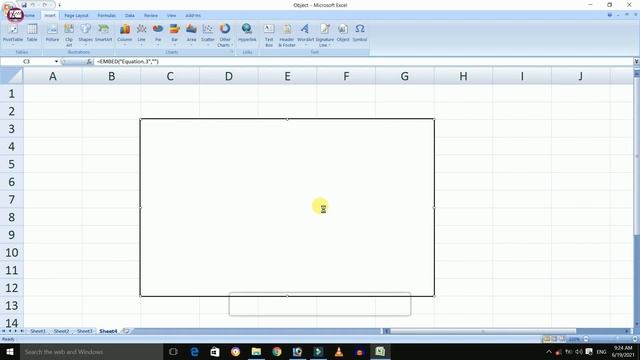640x360 pixels.
Task: Insert a Scatter chart
Action: pos(207,35)
